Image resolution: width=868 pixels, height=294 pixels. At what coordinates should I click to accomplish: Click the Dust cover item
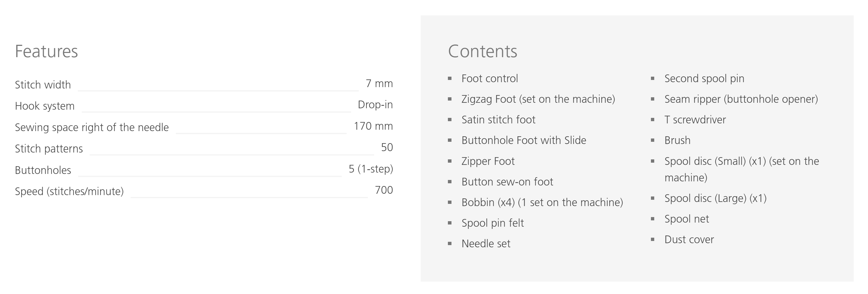point(689,240)
